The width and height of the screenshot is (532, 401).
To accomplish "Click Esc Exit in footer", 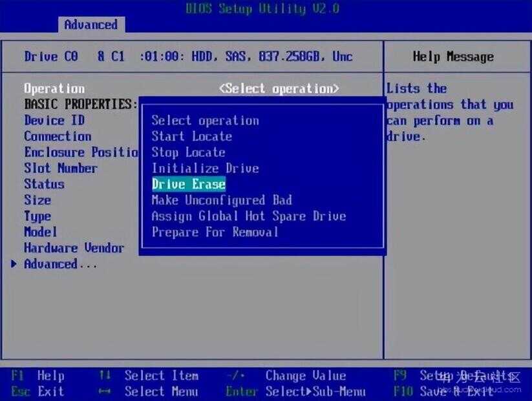I will click(x=37, y=391).
